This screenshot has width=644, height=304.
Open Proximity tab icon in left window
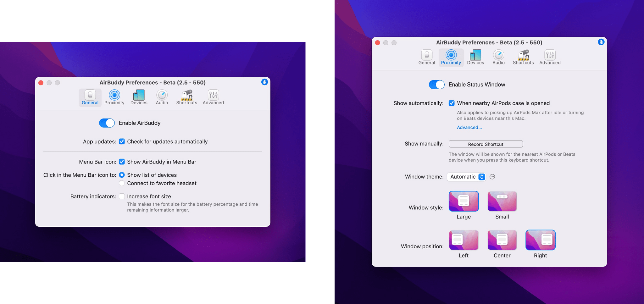(114, 95)
